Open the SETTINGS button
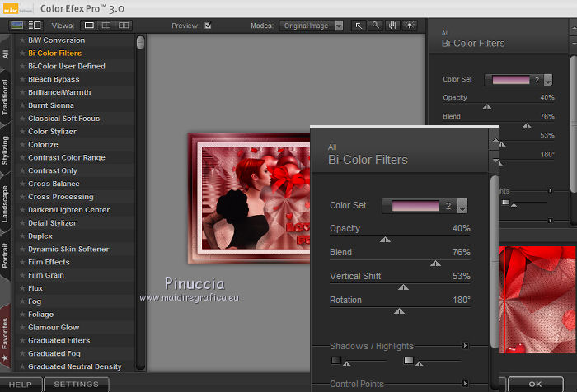This screenshot has width=577, height=392. [x=76, y=385]
